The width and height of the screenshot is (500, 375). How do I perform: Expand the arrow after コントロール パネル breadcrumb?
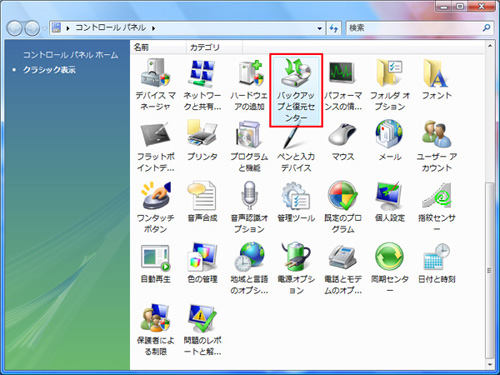[x=153, y=28]
